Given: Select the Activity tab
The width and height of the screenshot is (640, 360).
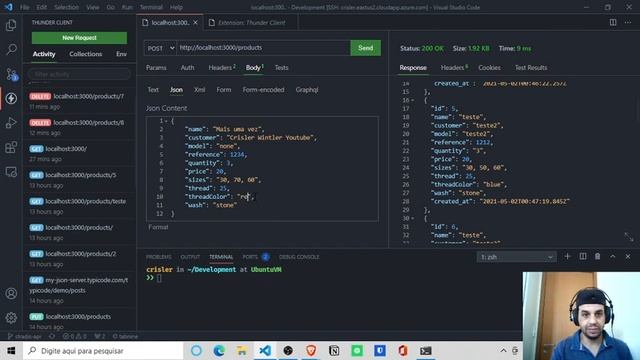Looking at the screenshot, I should click(44, 54).
